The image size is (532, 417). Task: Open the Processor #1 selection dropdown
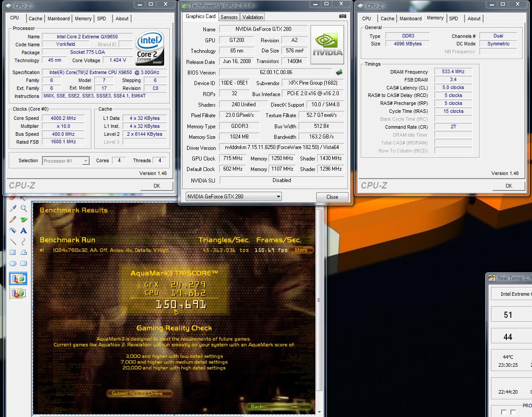click(x=66, y=161)
